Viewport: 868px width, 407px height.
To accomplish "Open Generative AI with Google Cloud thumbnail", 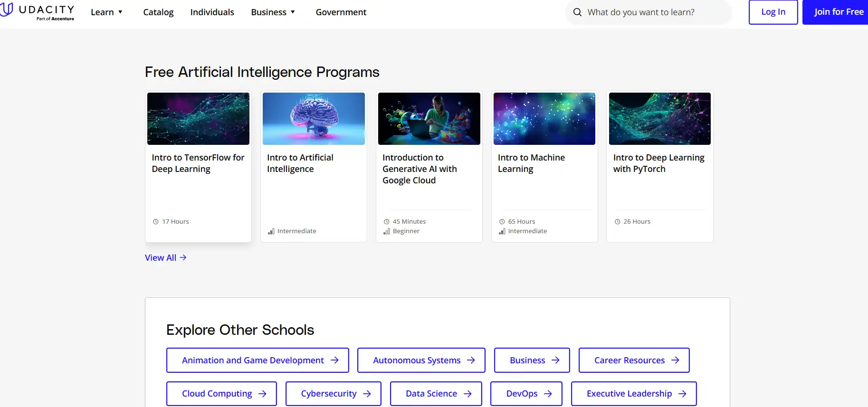I will (x=429, y=119).
